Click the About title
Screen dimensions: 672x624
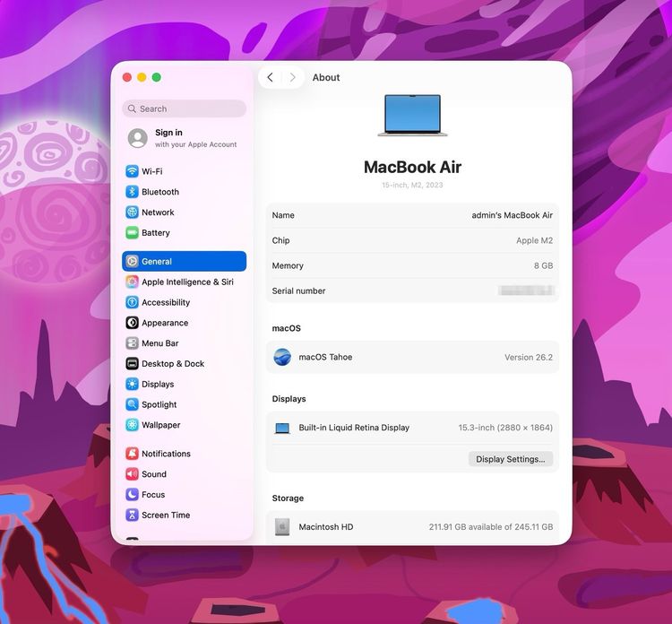[x=326, y=77]
